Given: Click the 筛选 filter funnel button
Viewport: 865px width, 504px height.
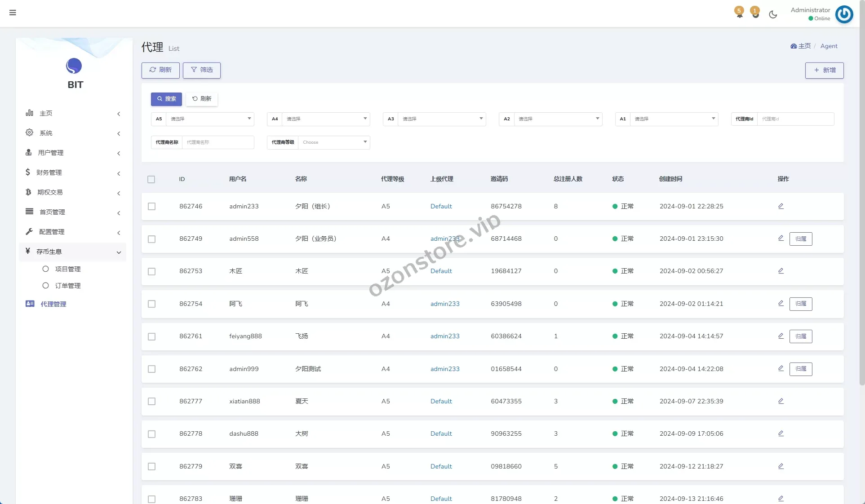Looking at the screenshot, I should click(202, 70).
